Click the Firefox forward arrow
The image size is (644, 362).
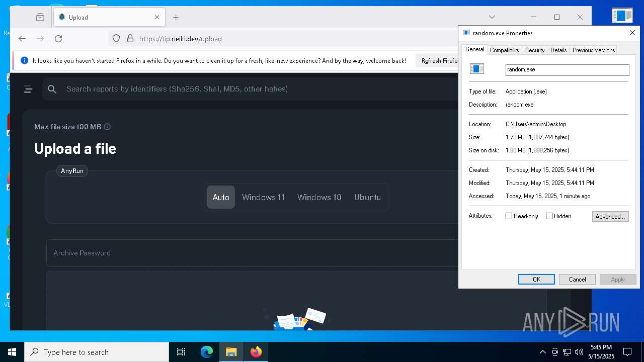pos(40,39)
